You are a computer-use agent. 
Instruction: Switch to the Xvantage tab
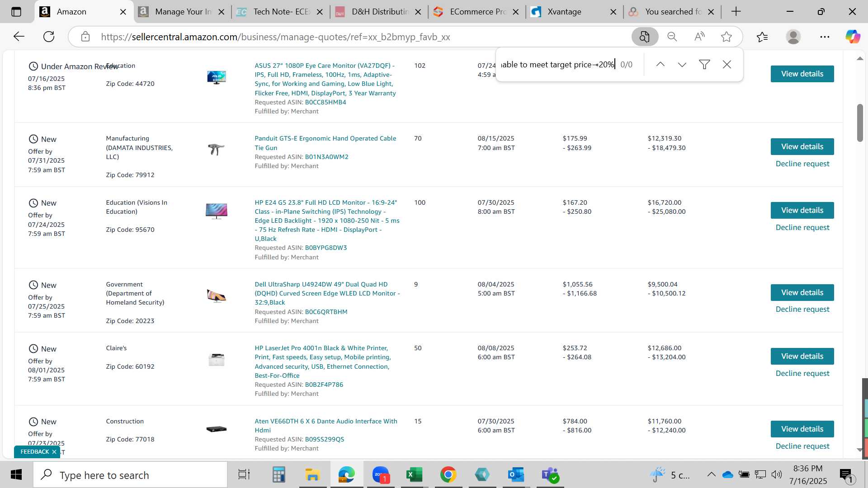tap(574, 12)
